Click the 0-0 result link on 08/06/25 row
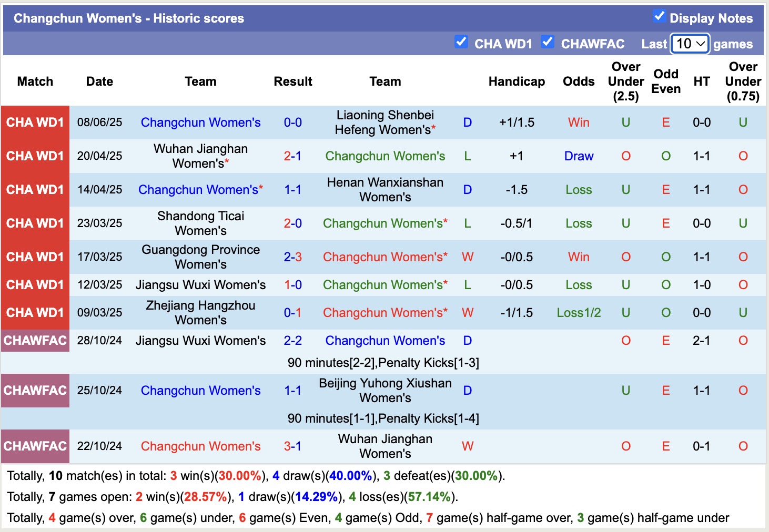 [x=293, y=122]
